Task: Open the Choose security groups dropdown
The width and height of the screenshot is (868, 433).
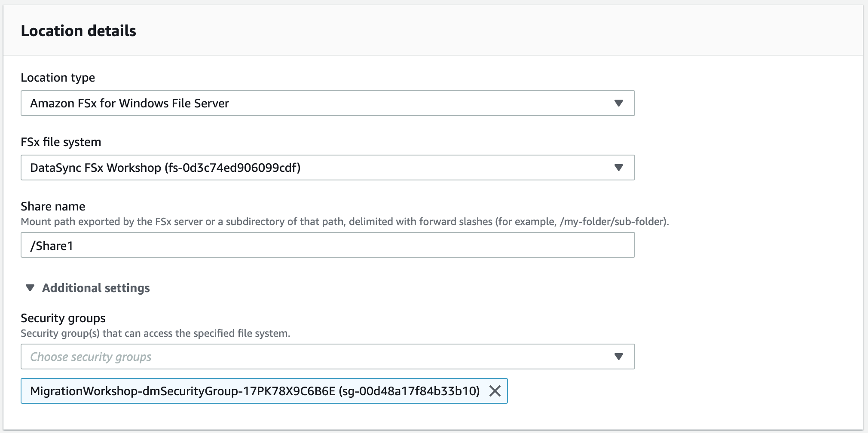Action: click(327, 357)
